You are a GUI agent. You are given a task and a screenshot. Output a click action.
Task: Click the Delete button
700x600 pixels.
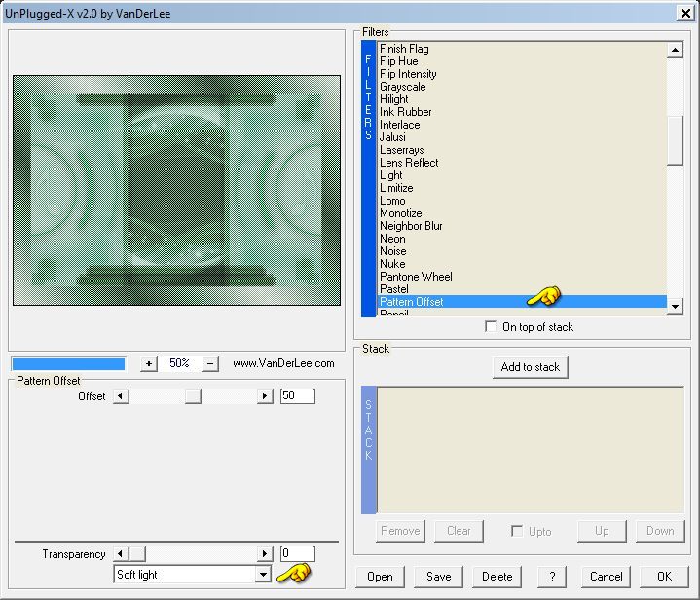tap(497, 577)
